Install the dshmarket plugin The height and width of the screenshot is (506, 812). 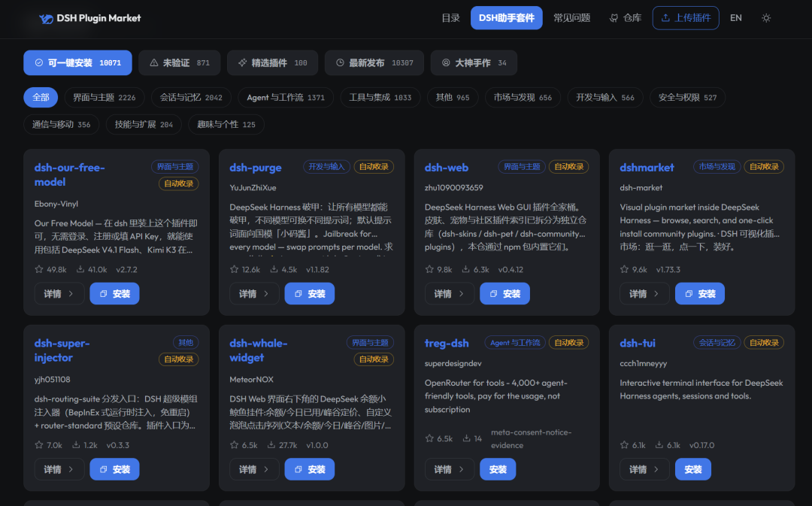700,294
